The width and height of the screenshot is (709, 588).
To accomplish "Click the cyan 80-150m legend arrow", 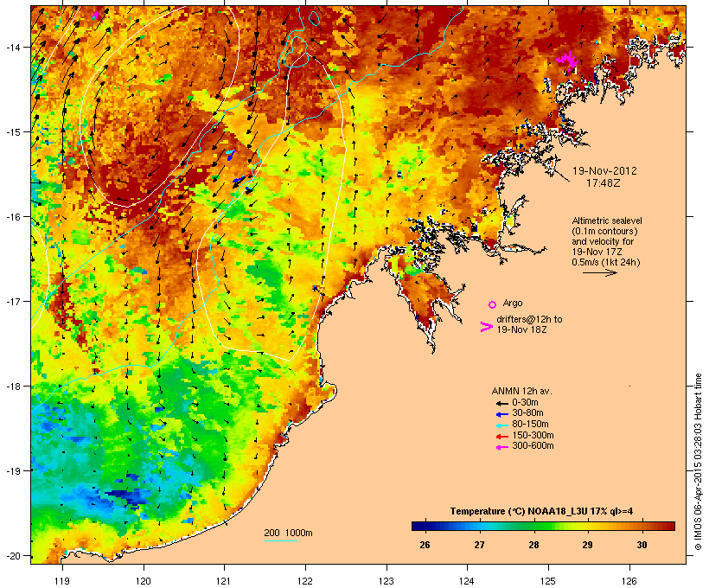I will [x=501, y=425].
